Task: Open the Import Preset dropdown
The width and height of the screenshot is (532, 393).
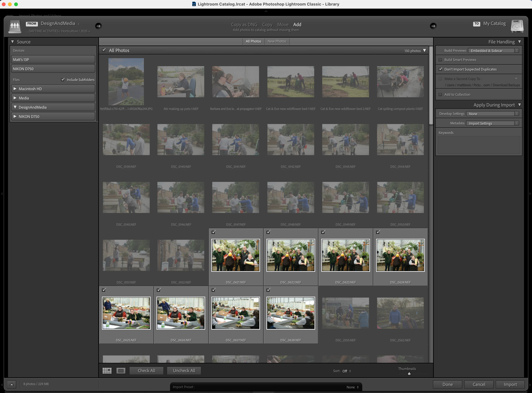Action: click(352, 387)
